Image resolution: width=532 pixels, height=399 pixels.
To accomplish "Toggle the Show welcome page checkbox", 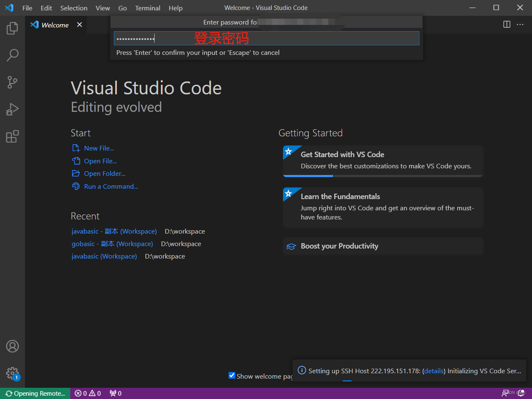I will (232, 375).
